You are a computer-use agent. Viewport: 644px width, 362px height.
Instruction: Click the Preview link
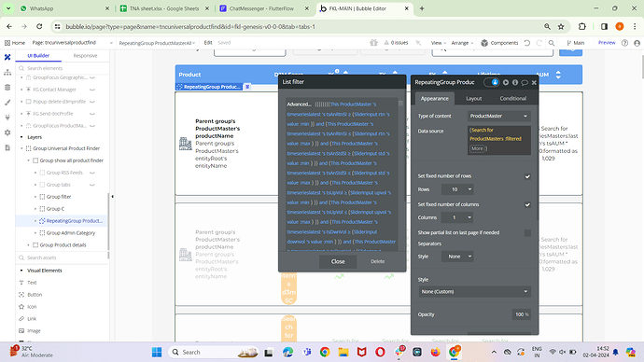(x=607, y=43)
